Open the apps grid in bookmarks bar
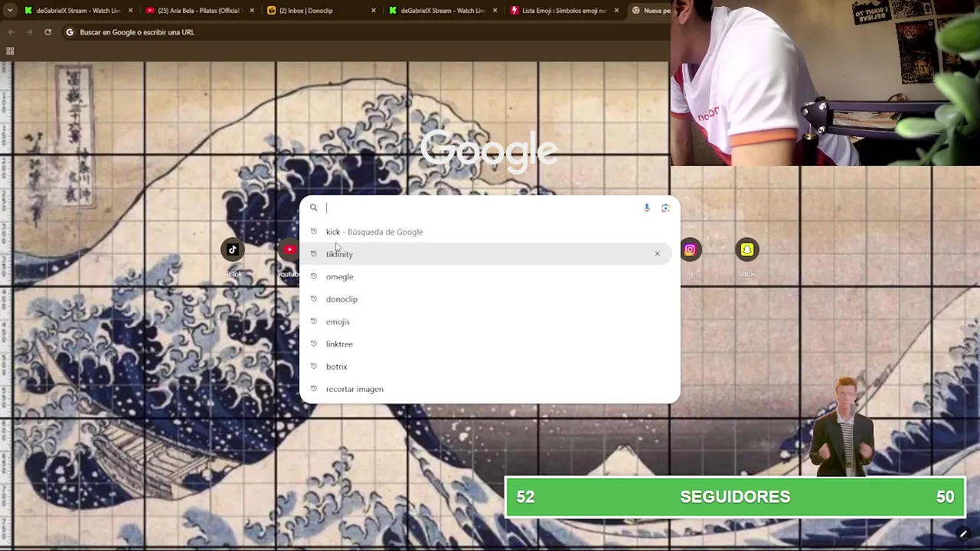Viewport: 980px width, 551px height. [x=10, y=51]
